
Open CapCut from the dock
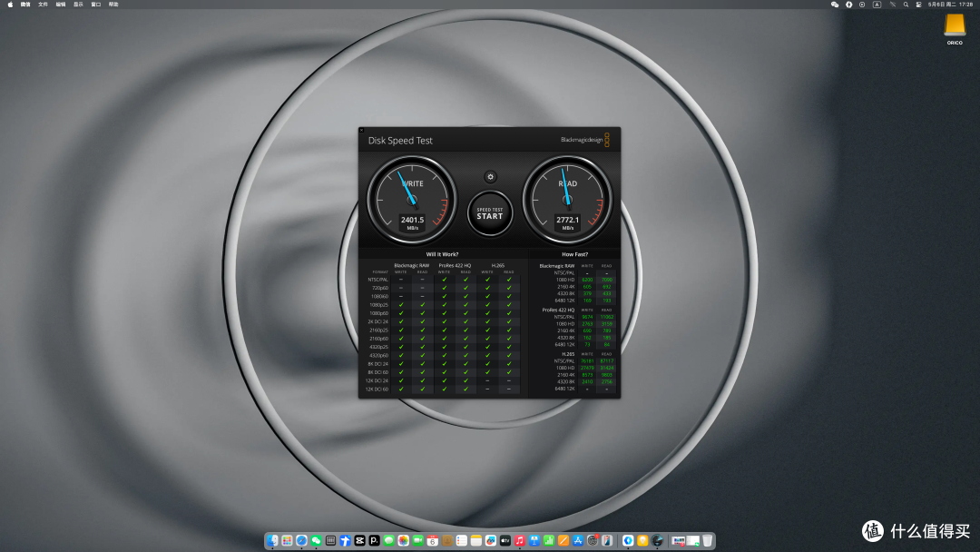(359, 540)
